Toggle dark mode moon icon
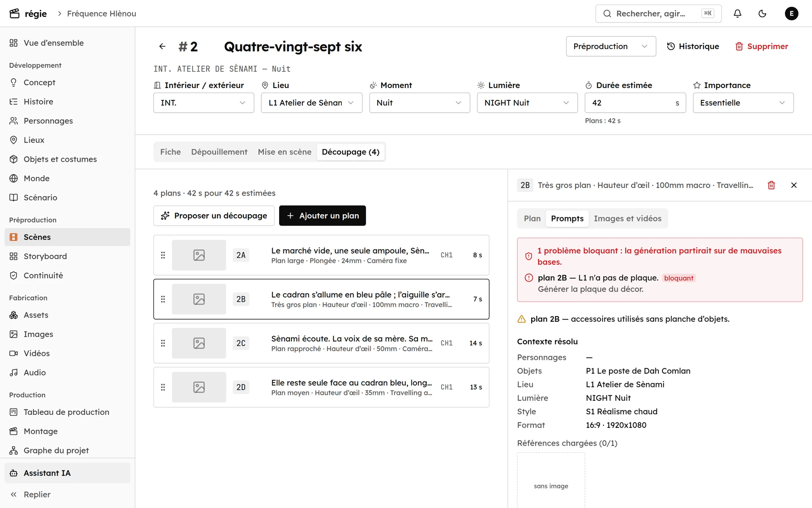 [x=762, y=14]
